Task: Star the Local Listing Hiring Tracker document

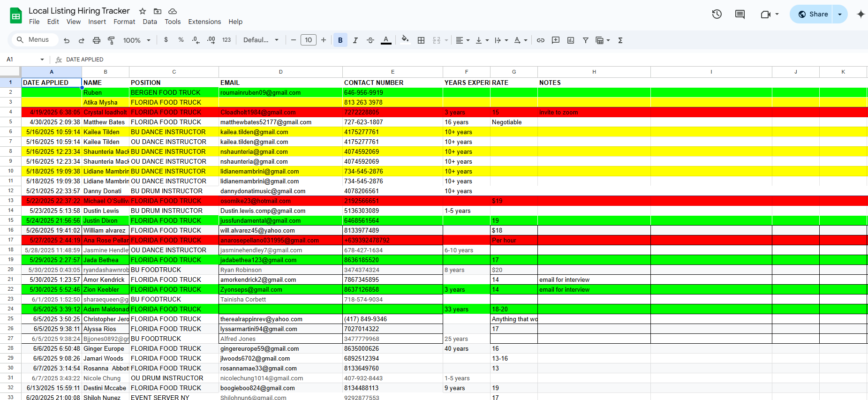Action: (x=143, y=11)
